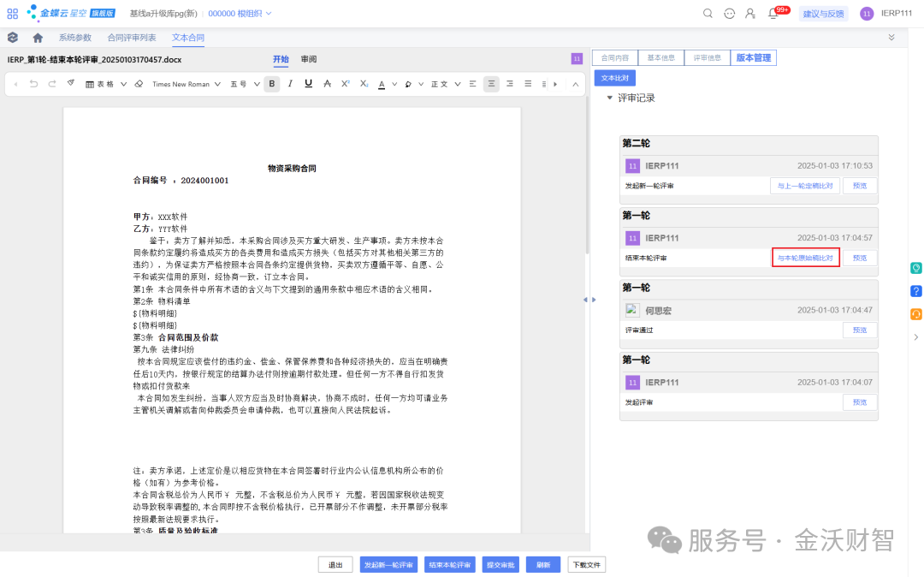Collapse the 评审记录 section
Viewport: 924px width, 577px height.
(609, 98)
